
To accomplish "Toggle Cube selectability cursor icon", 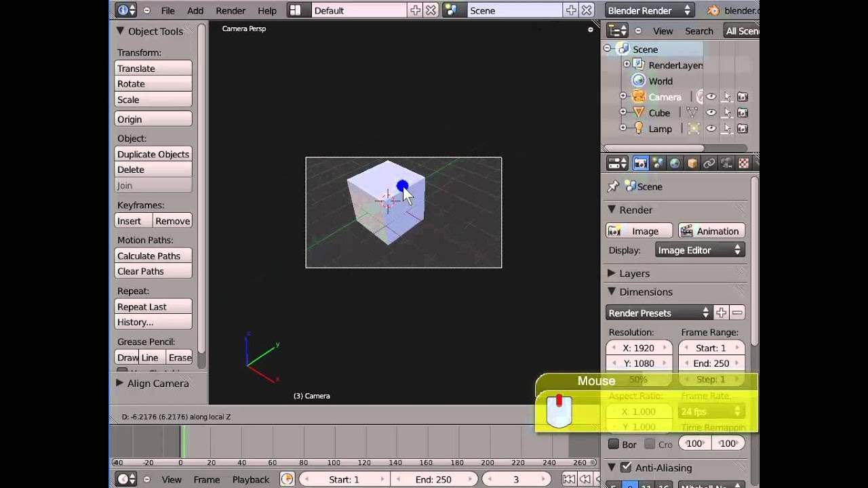I will [727, 113].
